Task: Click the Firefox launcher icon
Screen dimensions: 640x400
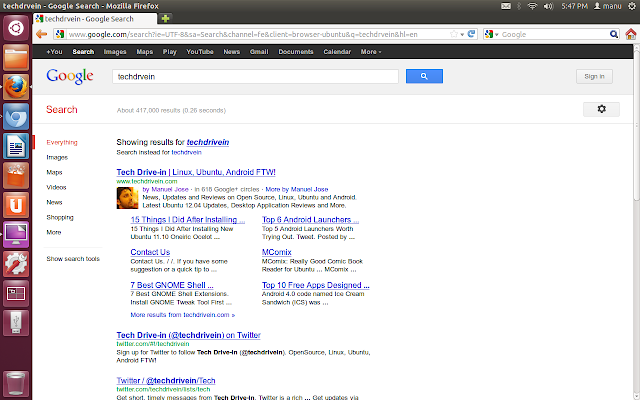Action: coord(16,87)
